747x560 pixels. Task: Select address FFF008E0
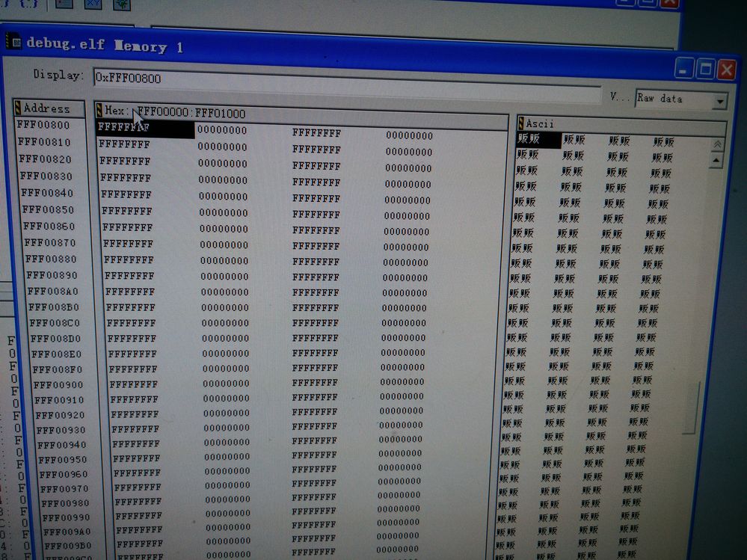[57, 354]
